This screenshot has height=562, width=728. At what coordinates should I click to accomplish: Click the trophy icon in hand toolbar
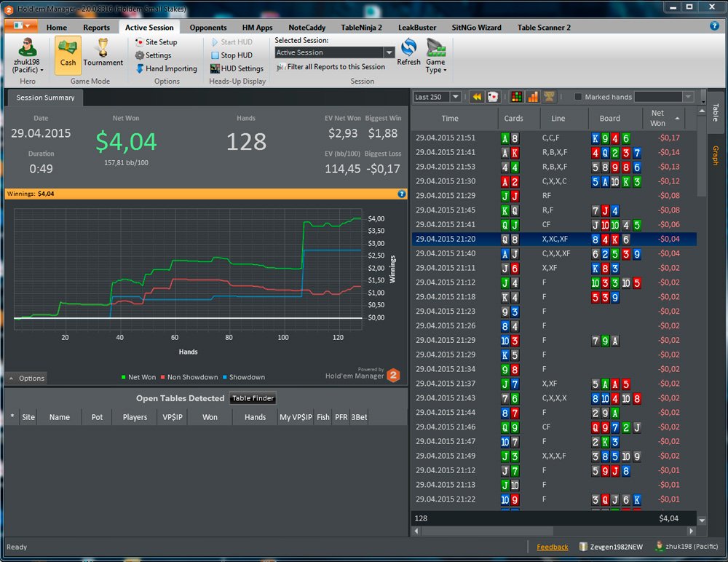(x=549, y=97)
